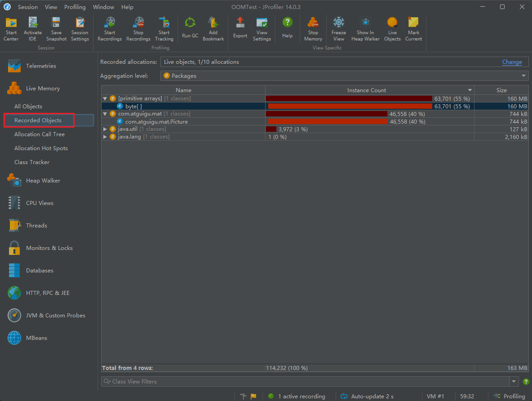Screen dimensions: 532x401
Task: Click the 3,972 (3 %) instance count value
Action: coord(293,129)
